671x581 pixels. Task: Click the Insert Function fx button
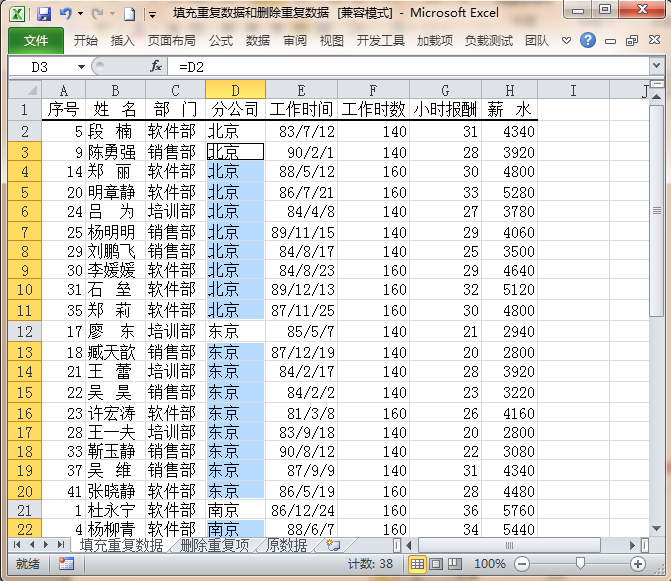156,66
